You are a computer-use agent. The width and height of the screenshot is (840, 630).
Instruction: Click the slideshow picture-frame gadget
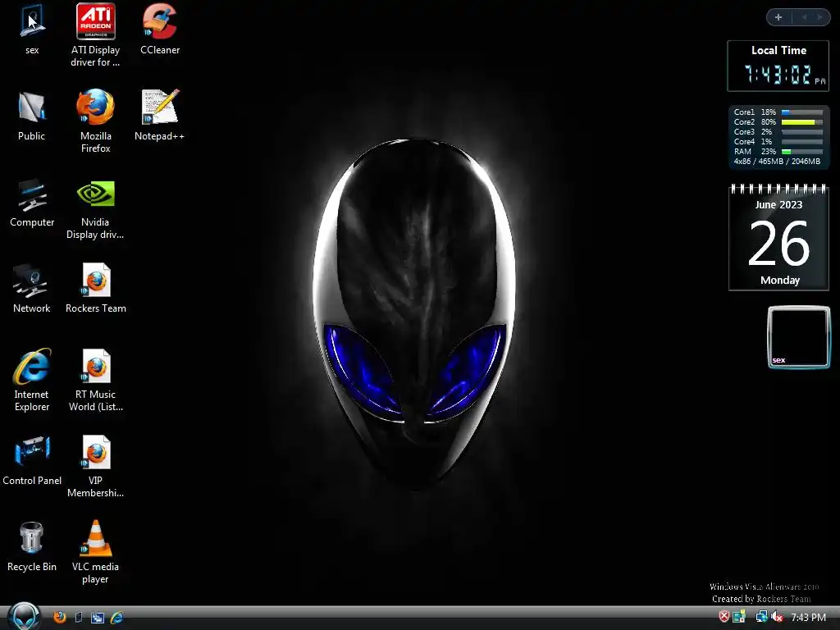(799, 337)
